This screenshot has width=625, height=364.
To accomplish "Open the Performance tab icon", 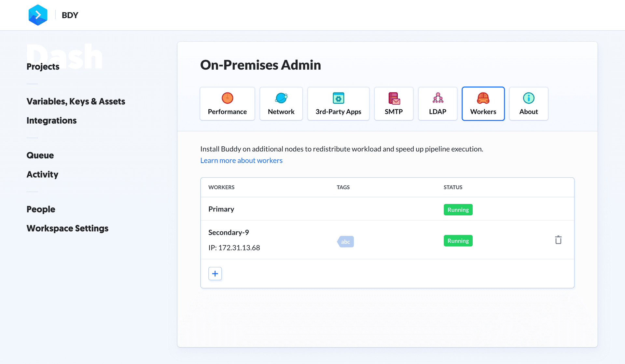I will [x=227, y=98].
